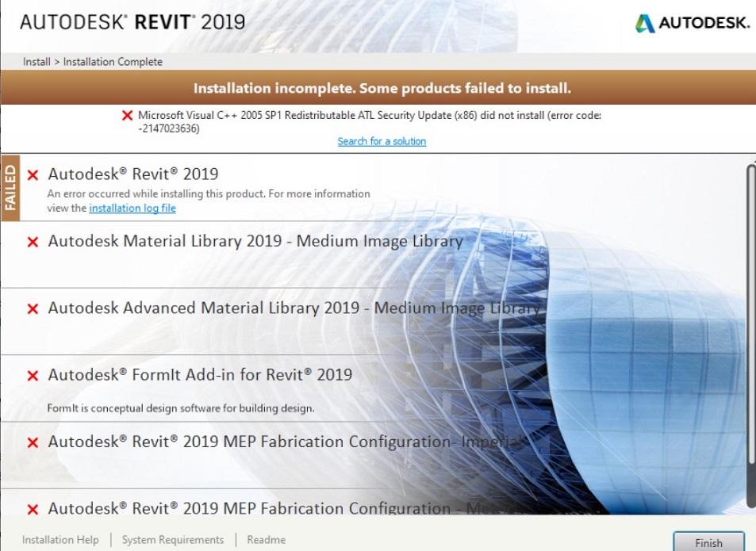Click red X beside the last MEP Fabrication row
The image size is (756, 551).
(x=33, y=509)
